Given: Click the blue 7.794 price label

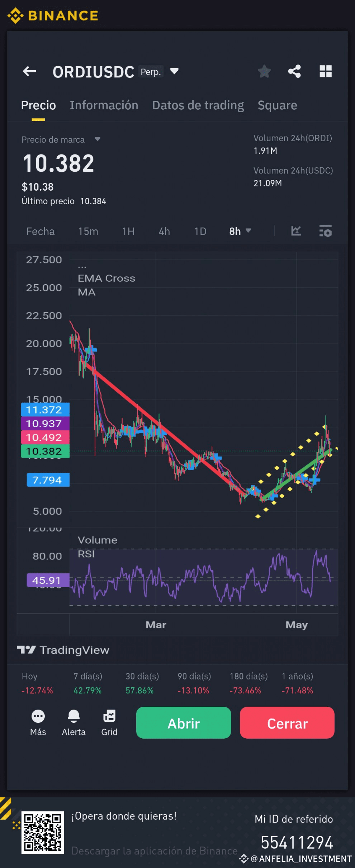Looking at the screenshot, I should [48, 480].
